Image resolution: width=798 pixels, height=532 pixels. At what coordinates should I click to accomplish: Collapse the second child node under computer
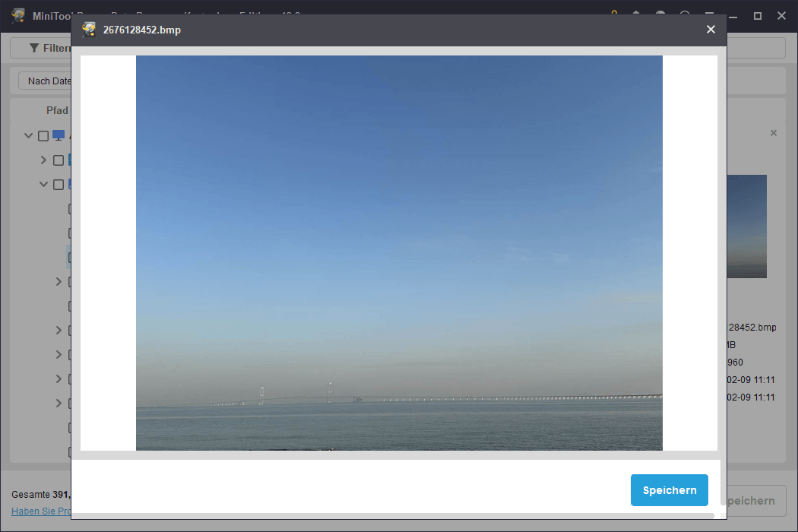pos(44,184)
